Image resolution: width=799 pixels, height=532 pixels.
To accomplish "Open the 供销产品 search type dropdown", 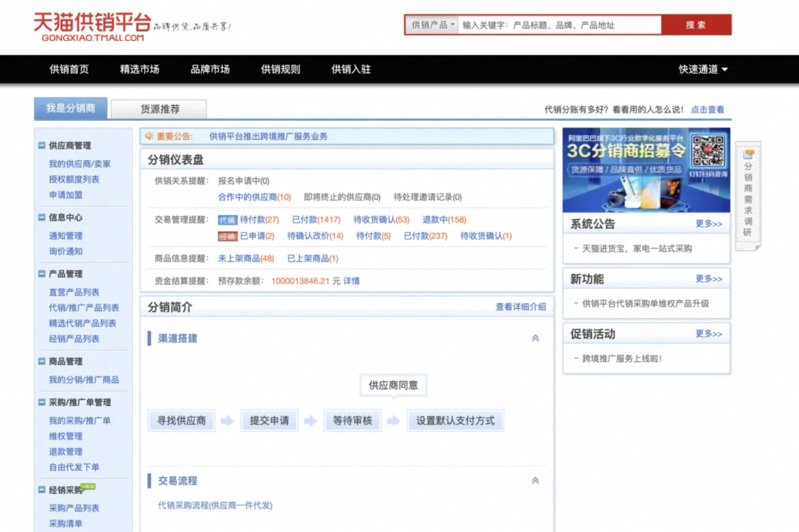I will pos(432,25).
